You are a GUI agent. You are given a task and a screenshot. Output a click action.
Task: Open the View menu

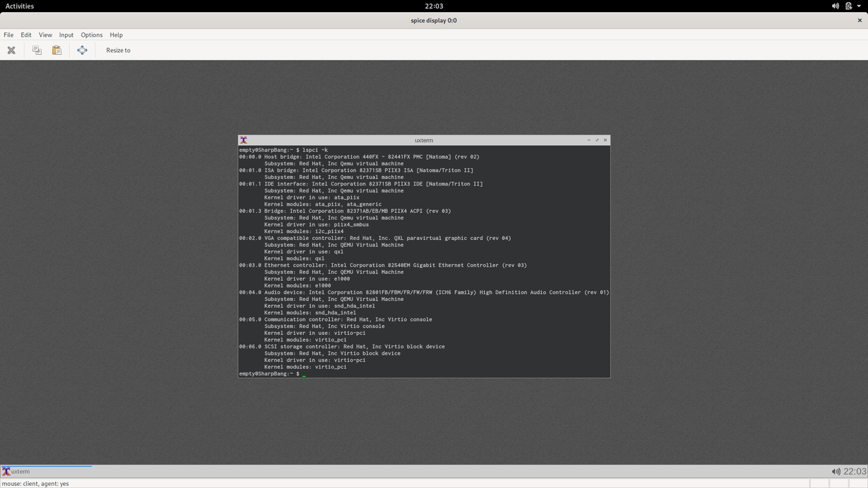[45, 35]
